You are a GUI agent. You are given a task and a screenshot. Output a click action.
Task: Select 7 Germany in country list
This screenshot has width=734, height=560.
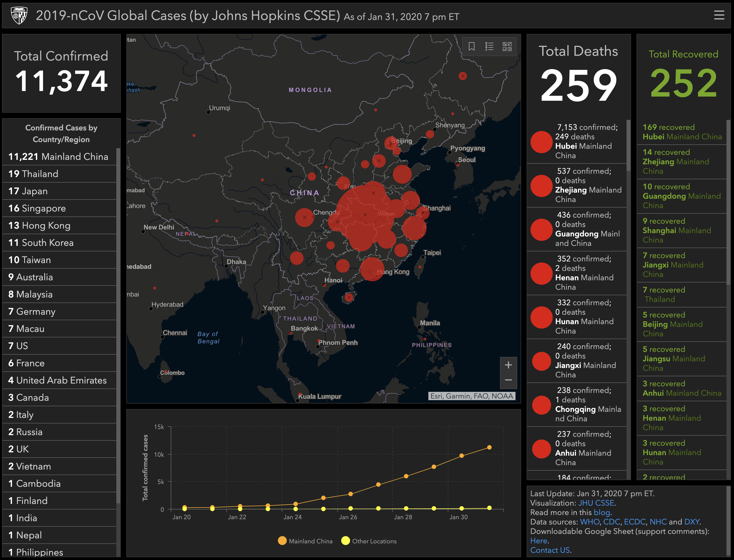(59, 312)
